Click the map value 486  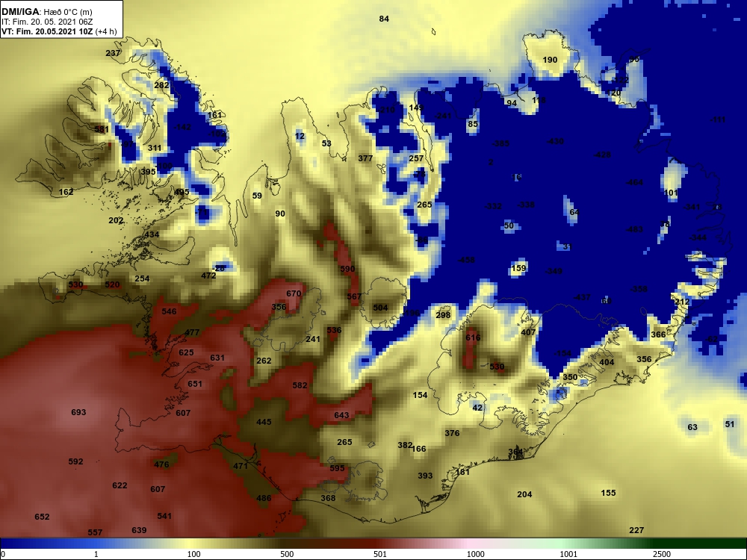pos(264,497)
